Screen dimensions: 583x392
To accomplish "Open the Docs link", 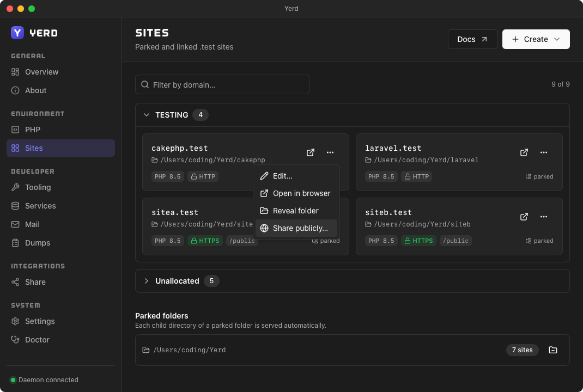I will click(x=472, y=39).
